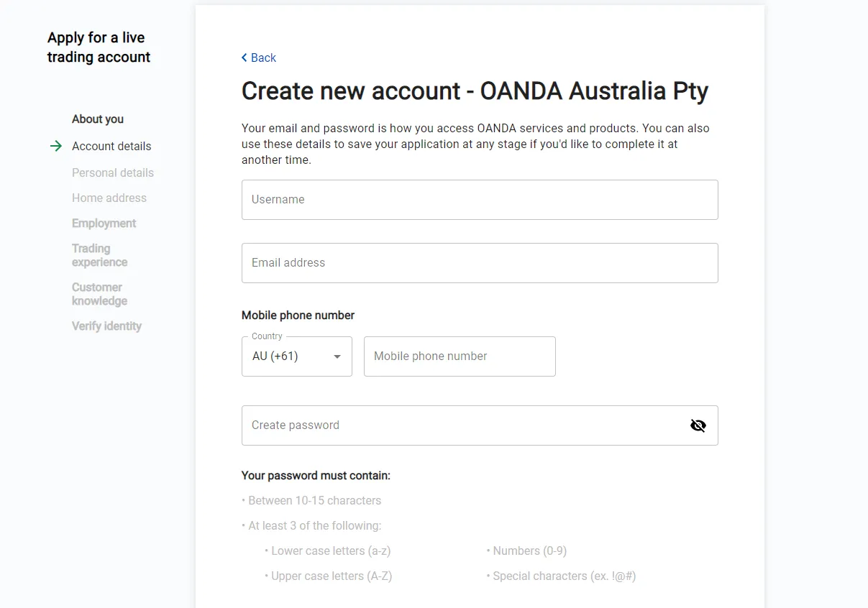Select the AU (+61) country combo box
868x608 pixels.
297,356
